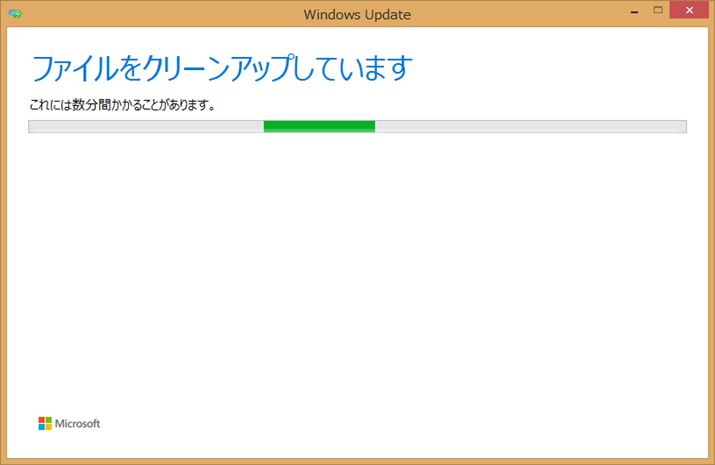Screen dimensions: 715x465
Task: Click the "Windows Update" title text
Action: click(x=357, y=15)
